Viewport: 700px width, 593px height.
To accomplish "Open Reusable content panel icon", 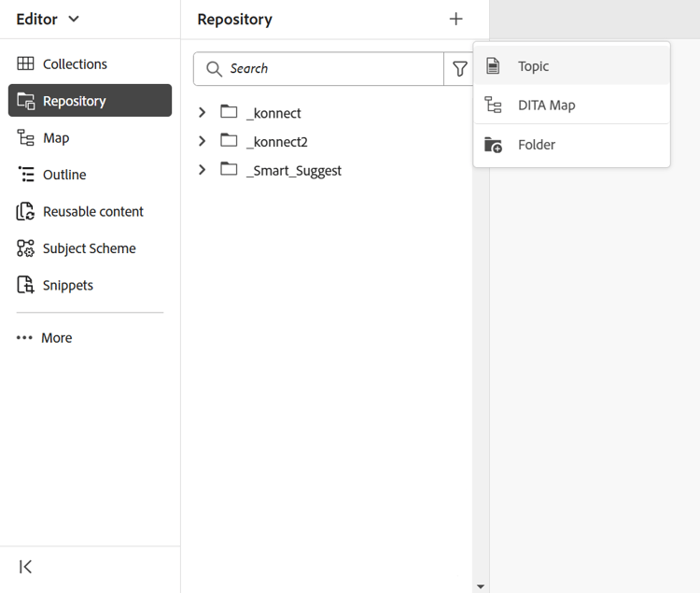I will [25, 211].
